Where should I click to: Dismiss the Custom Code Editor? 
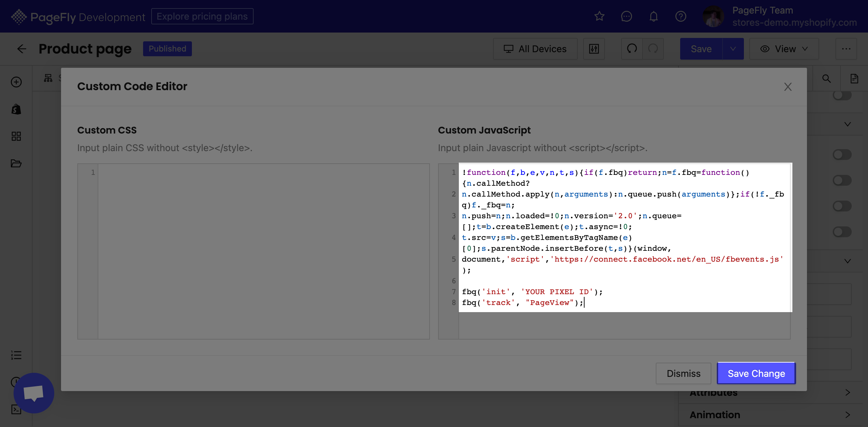[683, 373]
